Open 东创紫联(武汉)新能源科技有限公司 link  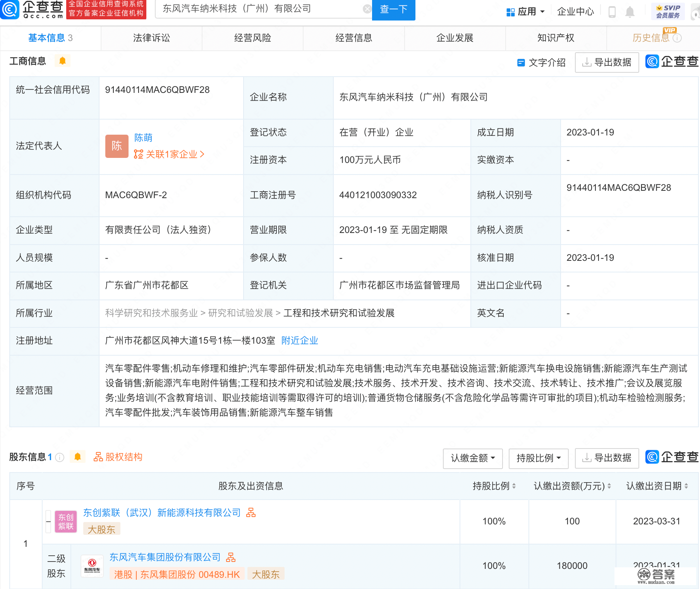(162, 513)
